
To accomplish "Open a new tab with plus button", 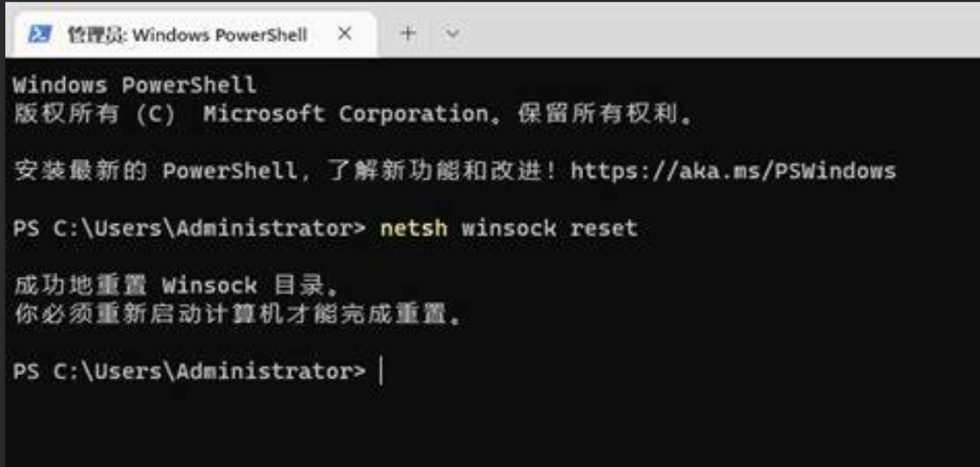I will pyautogui.click(x=408, y=34).
